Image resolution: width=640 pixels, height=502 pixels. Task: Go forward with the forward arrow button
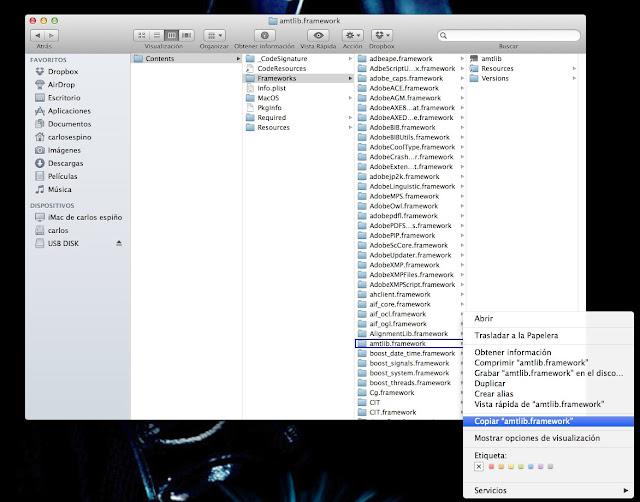[x=51, y=36]
